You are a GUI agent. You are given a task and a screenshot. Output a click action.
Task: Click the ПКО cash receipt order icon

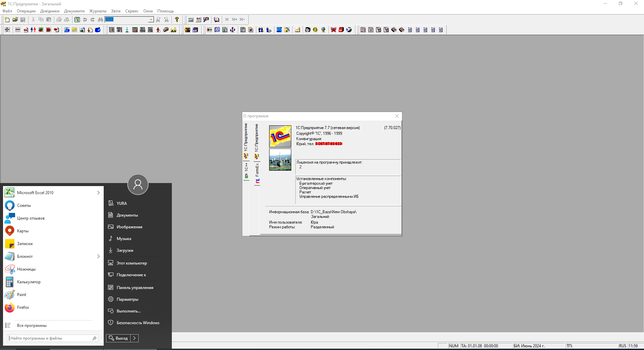tap(143, 30)
